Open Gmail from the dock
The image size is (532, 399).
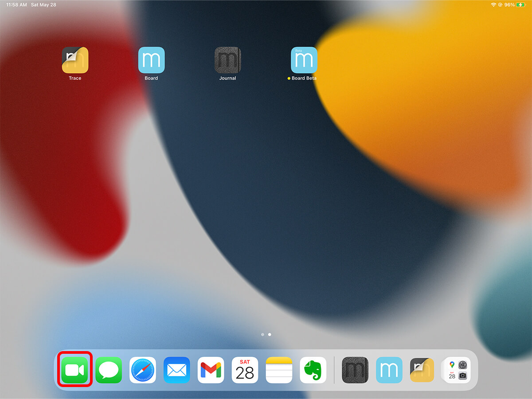(211, 370)
